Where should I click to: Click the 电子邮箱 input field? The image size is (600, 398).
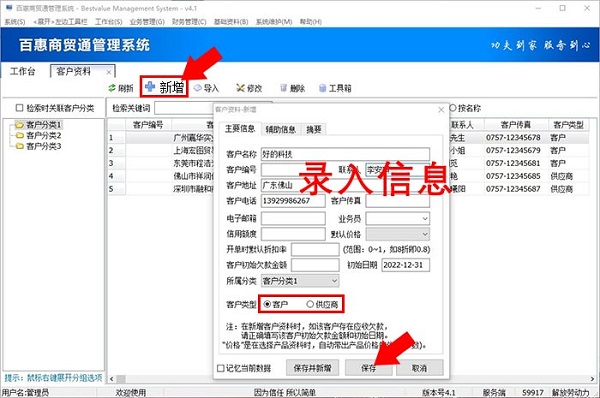click(x=293, y=219)
